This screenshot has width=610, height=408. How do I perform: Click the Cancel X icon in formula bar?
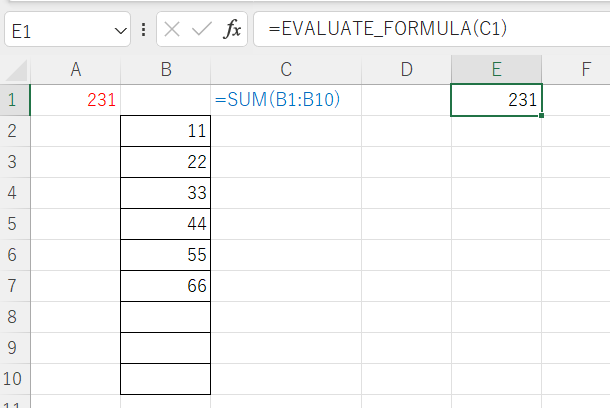(172, 30)
